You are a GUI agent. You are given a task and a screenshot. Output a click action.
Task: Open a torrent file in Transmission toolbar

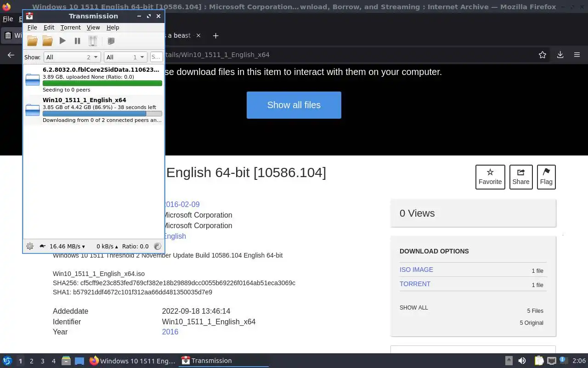tap(32, 41)
